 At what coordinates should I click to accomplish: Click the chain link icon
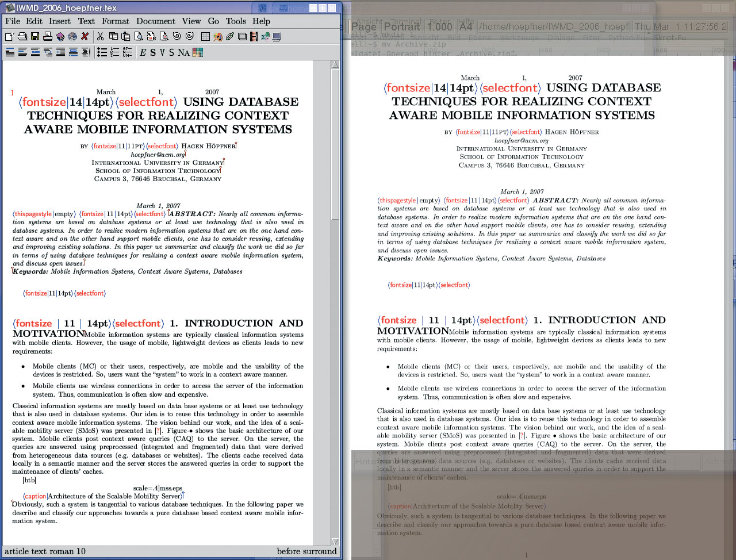coord(230,36)
